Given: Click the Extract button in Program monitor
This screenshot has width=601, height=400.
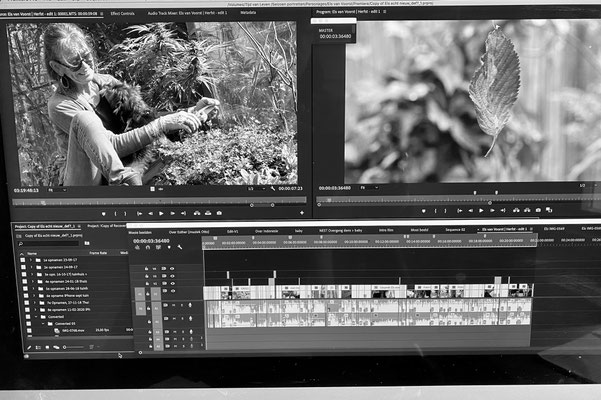Looking at the screenshot, I should point(527,210).
